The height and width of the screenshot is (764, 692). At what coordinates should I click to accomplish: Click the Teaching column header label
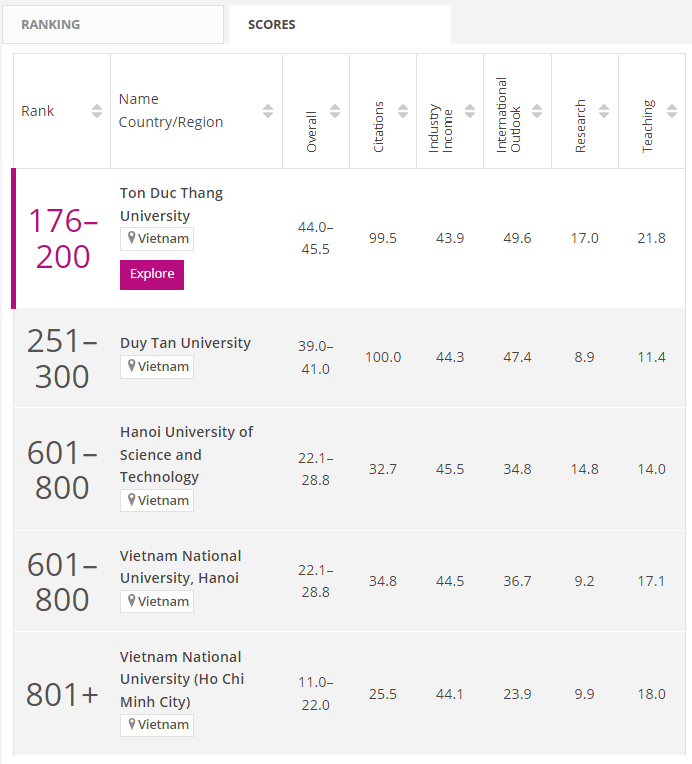pyautogui.click(x=648, y=125)
